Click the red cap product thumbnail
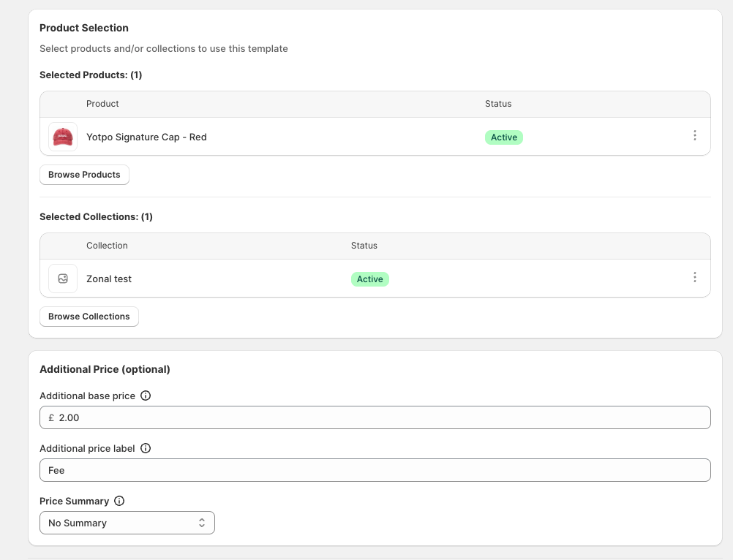This screenshot has height=560, width=733. (x=63, y=137)
